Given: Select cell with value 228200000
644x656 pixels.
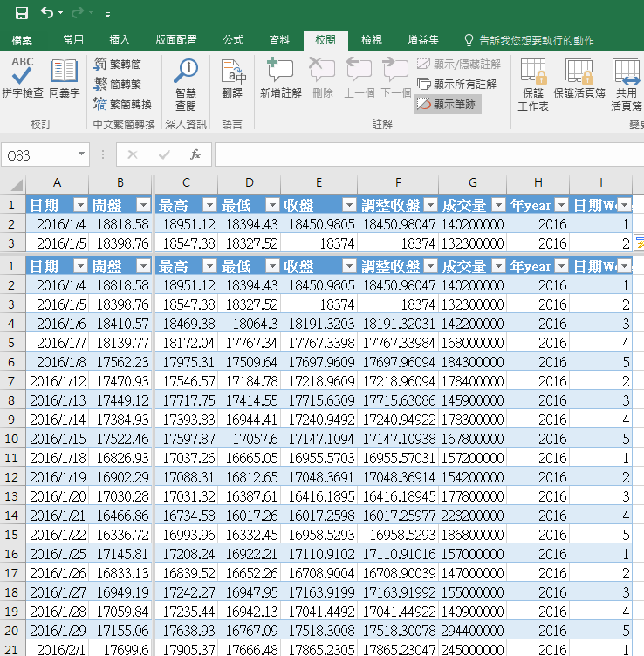Looking at the screenshot, I should pyautogui.click(x=472, y=516).
